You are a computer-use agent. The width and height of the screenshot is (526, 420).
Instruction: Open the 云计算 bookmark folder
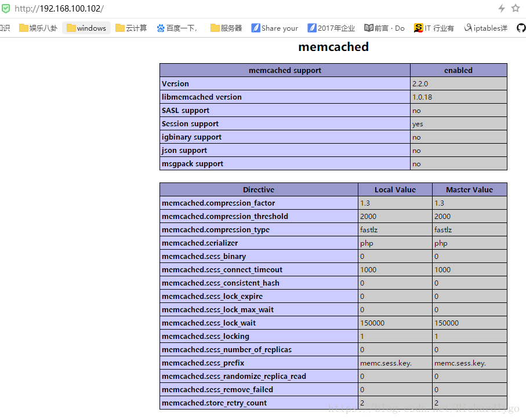point(131,28)
